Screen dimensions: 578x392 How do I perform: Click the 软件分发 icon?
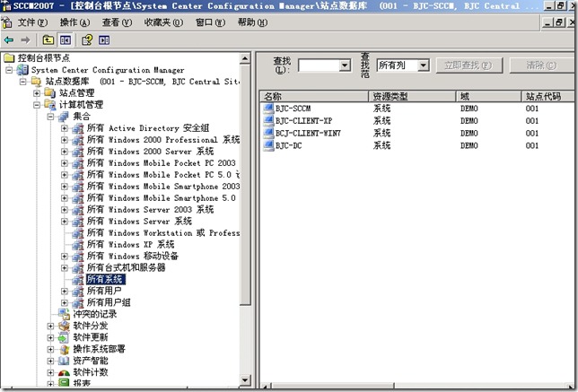coord(64,326)
